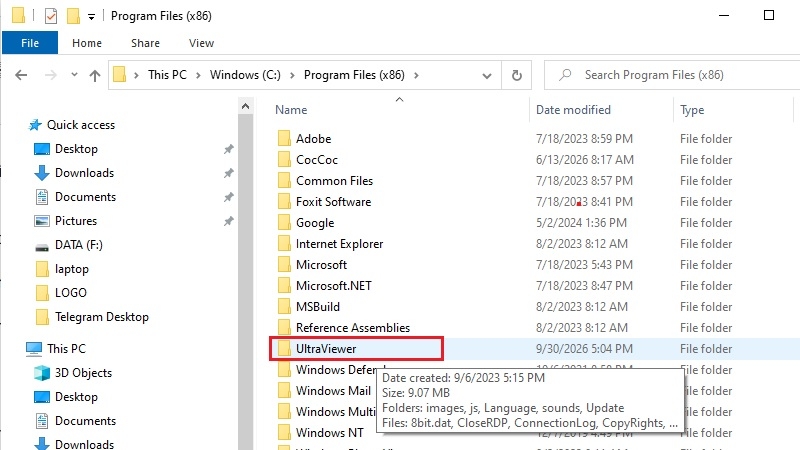Open Pictures in the navigation pane
This screenshot has height=450, width=800.
76,221
